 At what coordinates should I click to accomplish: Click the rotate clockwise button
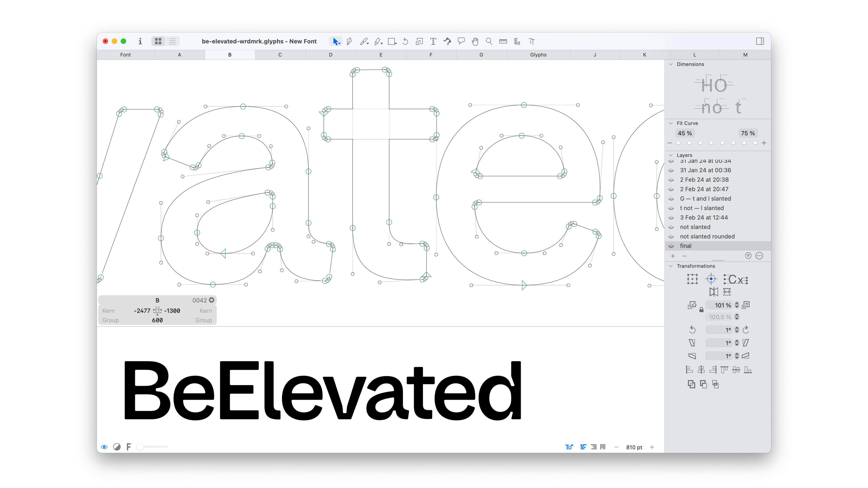point(746,329)
